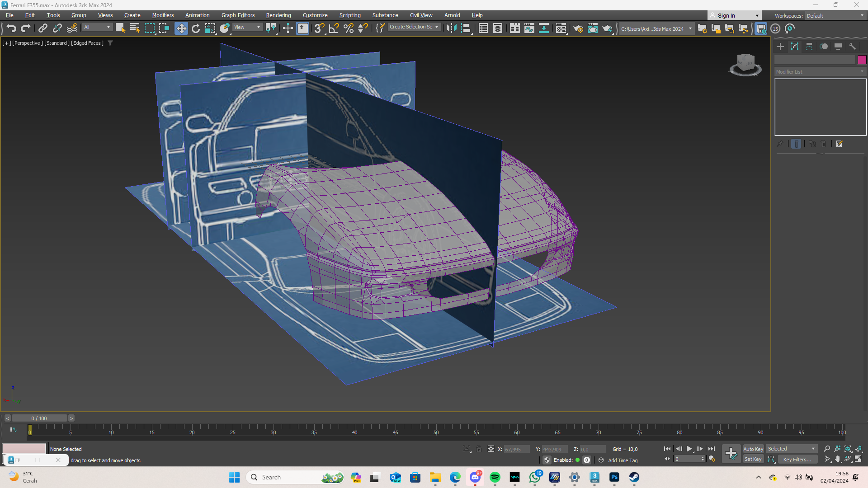Toggle Auto Key animation mode
This screenshot has width=868, height=488.
[753, 449]
